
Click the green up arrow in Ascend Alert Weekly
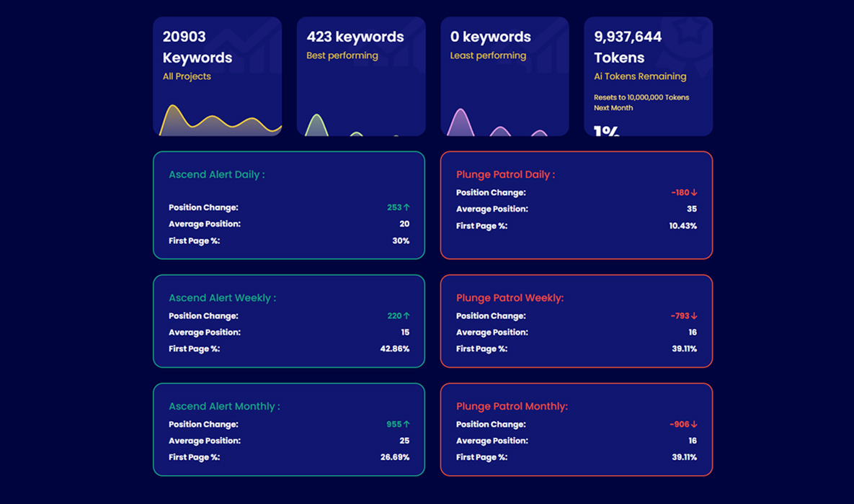coord(407,316)
